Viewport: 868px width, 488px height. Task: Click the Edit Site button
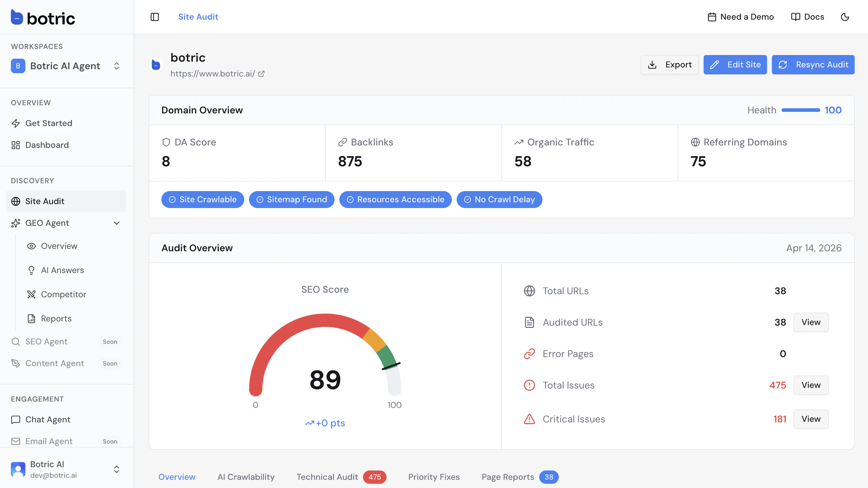[x=735, y=65]
